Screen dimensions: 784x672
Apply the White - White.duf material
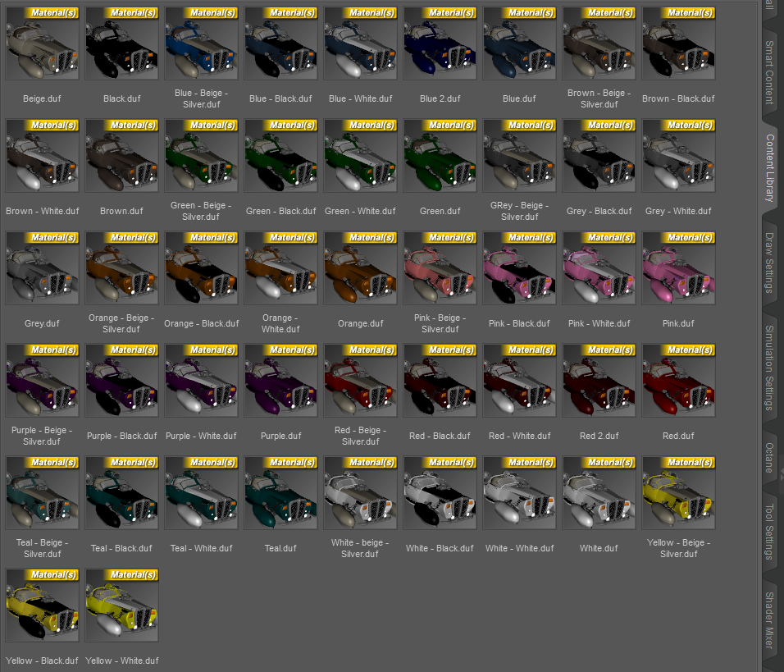pos(519,492)
